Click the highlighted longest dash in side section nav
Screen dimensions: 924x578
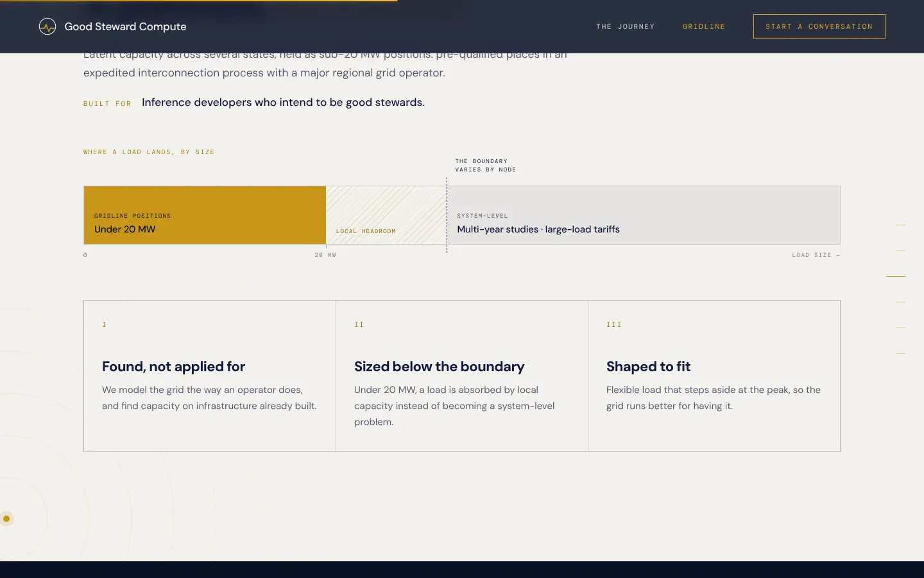pos(896,276)
